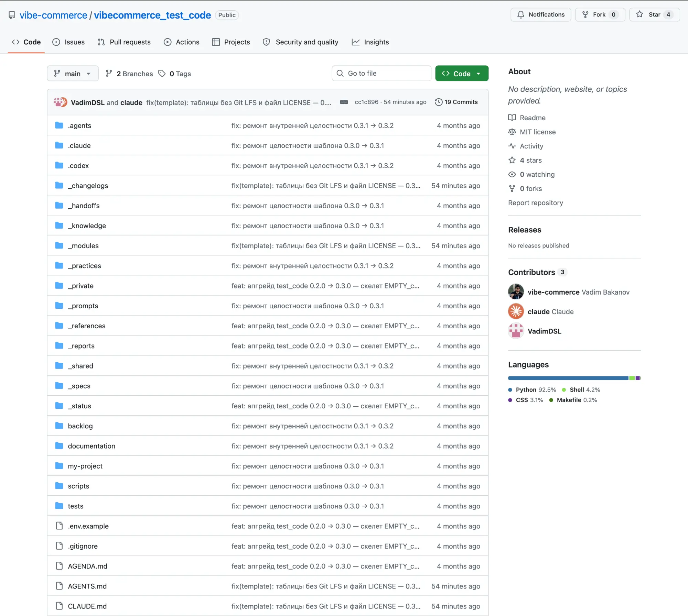Image resolution: width=688 pixels, height=616 pixels.
Task: Click the branches icon next to 2 Branches
Action: tap(109, 74)
